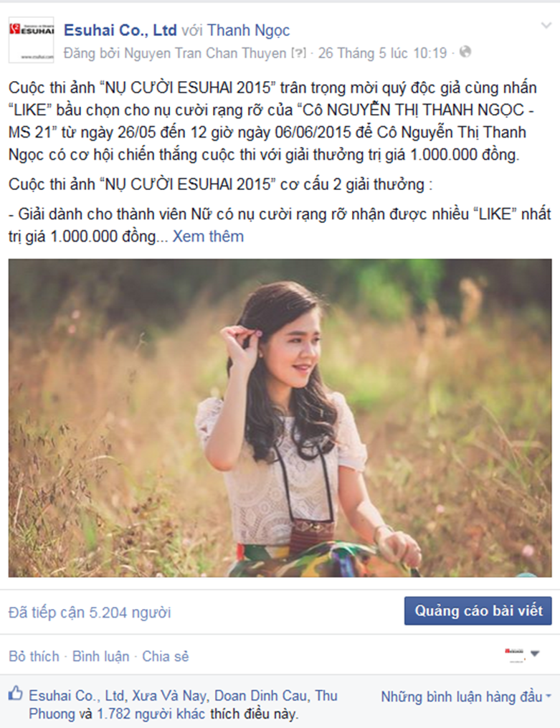Click the public globe privacy icon
The width and height of the screenshot is (560, 728).
465,52
